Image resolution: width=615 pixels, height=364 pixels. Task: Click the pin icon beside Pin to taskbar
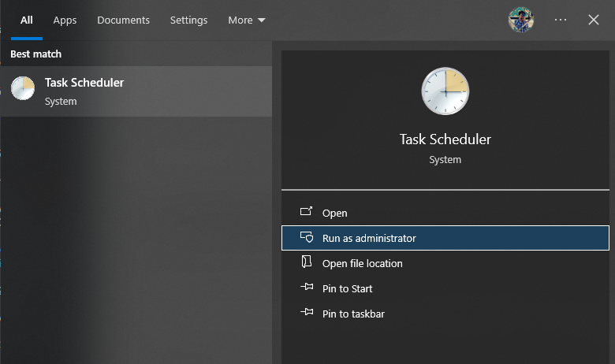[x=307, y=312]
